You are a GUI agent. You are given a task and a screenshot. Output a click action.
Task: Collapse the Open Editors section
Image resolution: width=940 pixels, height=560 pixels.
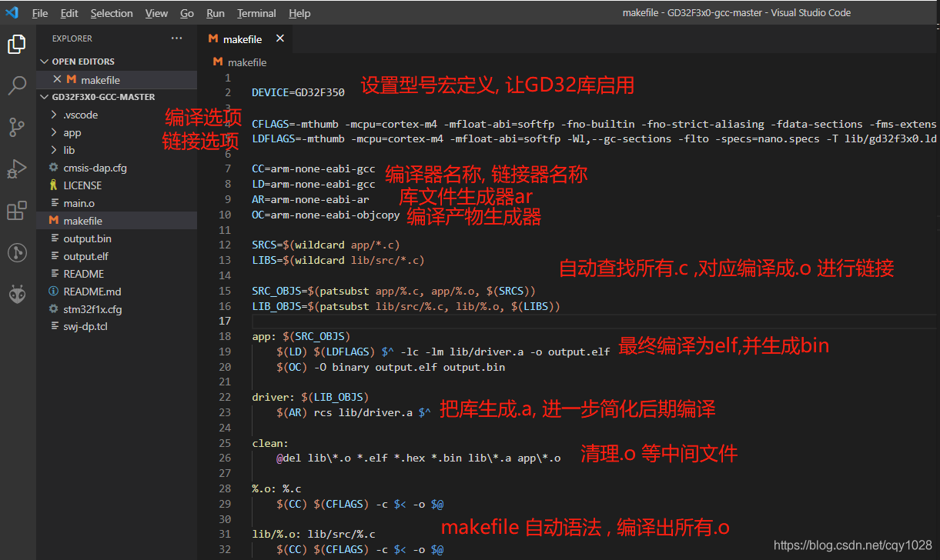pyautogui.click(x=116, y=62)
